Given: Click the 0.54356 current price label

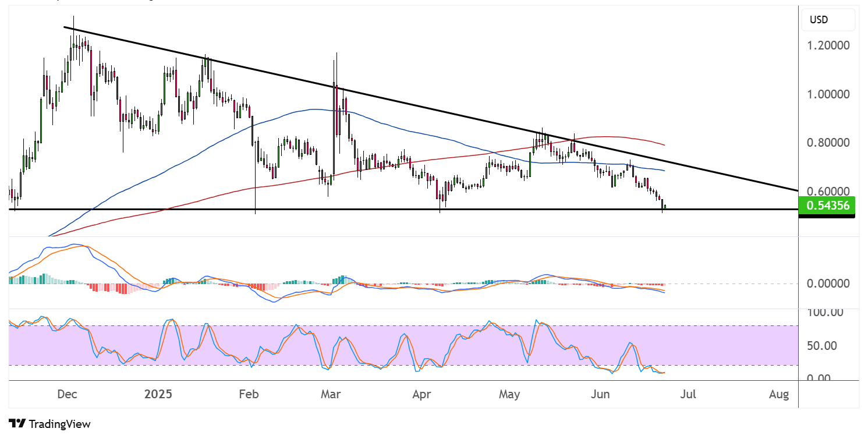Looking at the screenshot, I should click(x=828, y=205).
